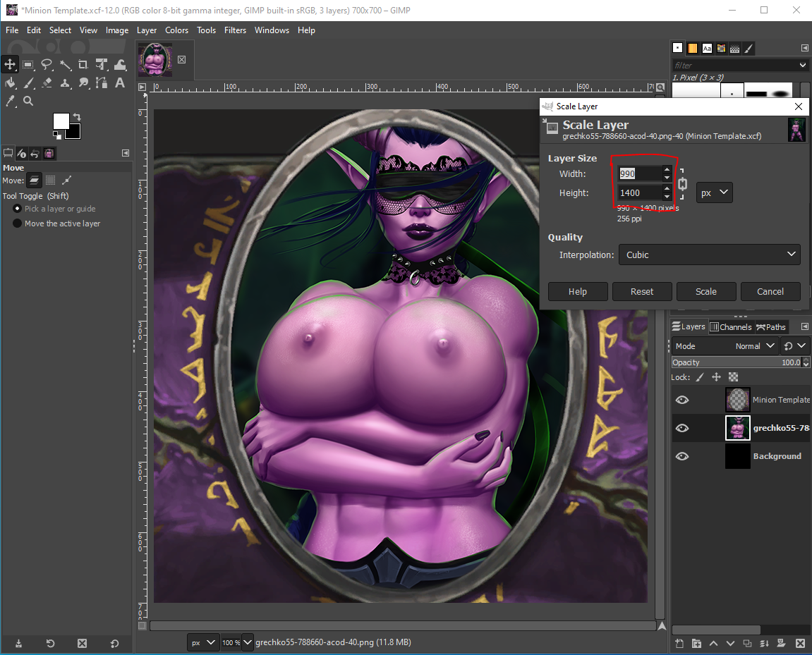Click the Scale button to apply resizing
This screenshot has height=655, width=812.
click(705, 291)
